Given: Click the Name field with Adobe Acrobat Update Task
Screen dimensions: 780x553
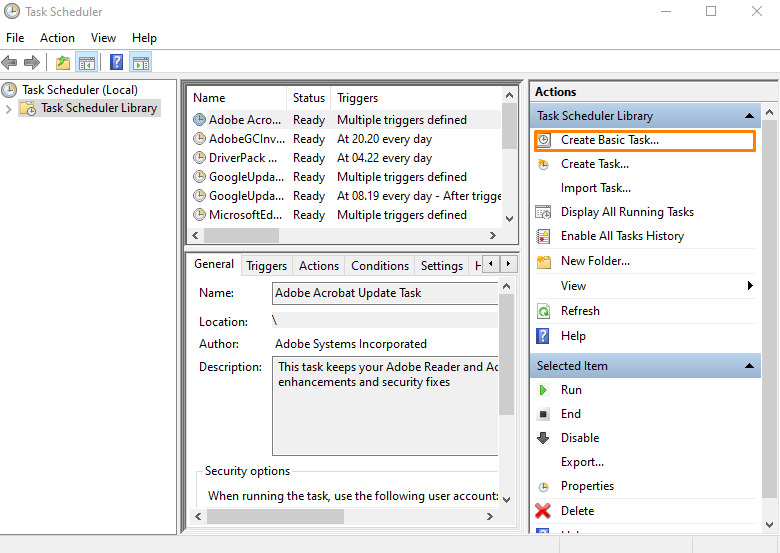Looking at the screenshot, I should [385, 293].
